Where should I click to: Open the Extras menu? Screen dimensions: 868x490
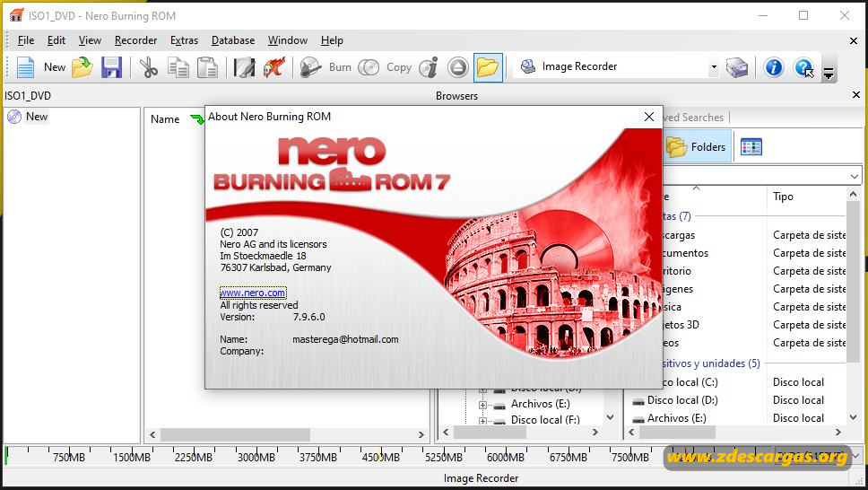click(184, 40)
